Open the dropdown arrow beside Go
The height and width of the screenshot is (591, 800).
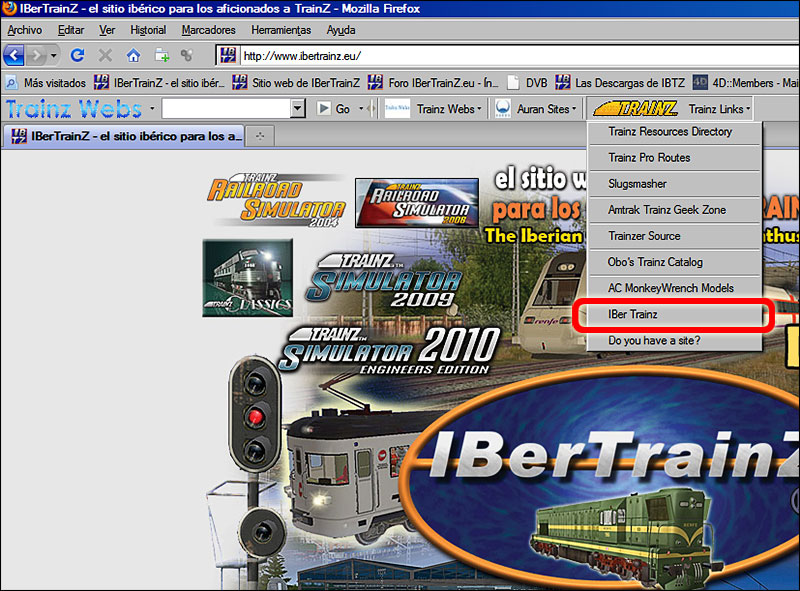pyautogui.click(x=361, y=109)
